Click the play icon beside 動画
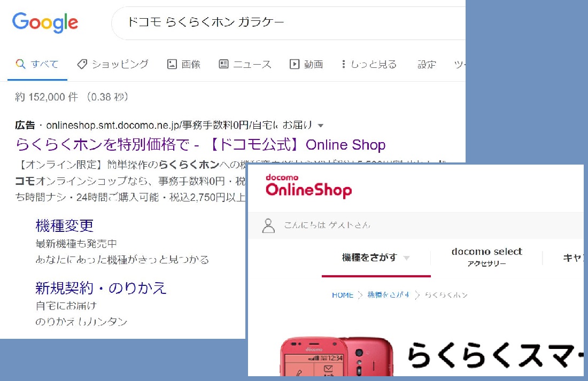 point(295,64)
